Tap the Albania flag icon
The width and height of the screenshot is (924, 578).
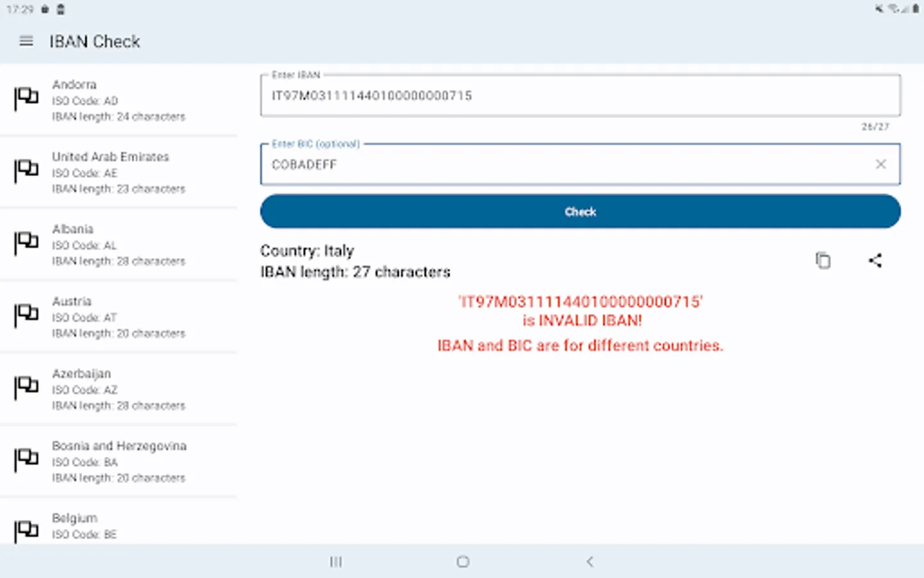[x=26, y=243]
